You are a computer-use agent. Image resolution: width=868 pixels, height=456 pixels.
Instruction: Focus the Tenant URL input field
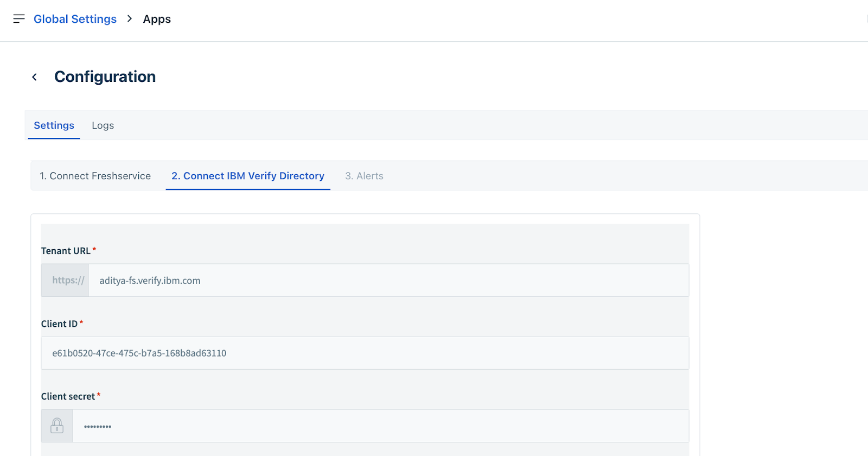[x=389, y=280]
